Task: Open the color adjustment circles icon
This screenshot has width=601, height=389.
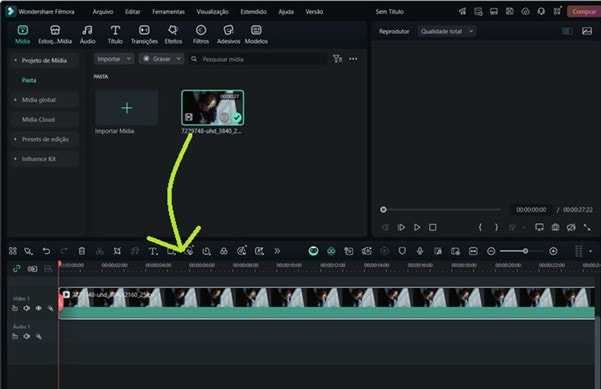Action: coord(223,251)
